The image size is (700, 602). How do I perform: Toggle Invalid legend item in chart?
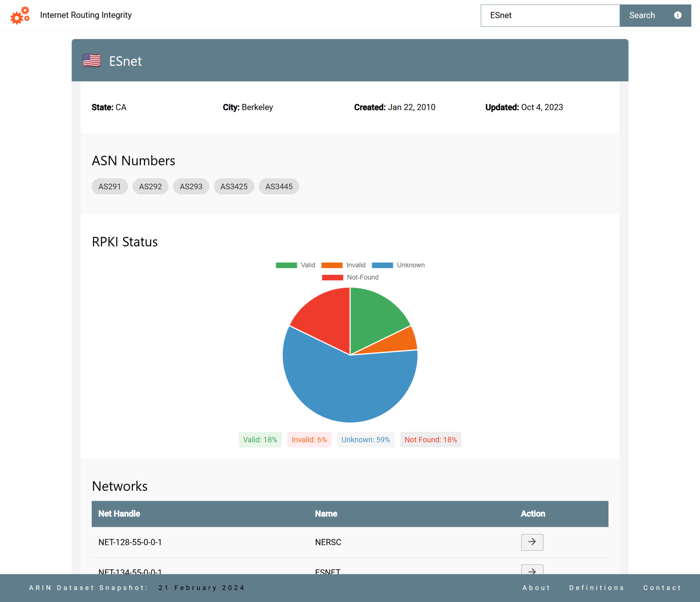343,265
